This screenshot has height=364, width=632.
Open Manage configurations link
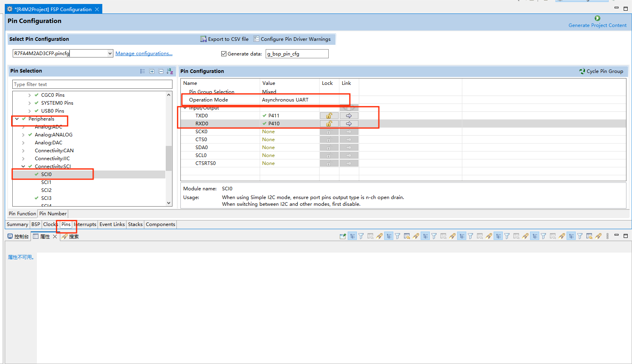(x=144, y=54)
